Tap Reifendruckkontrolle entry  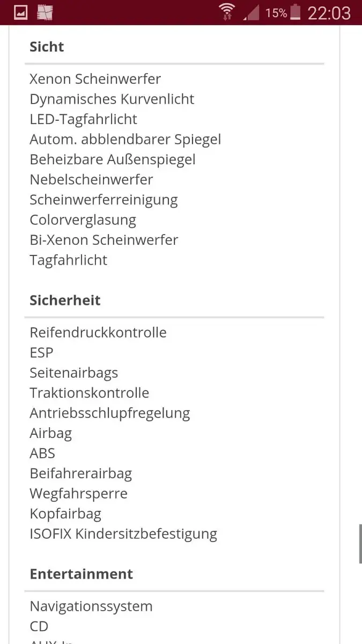(98, 332)
